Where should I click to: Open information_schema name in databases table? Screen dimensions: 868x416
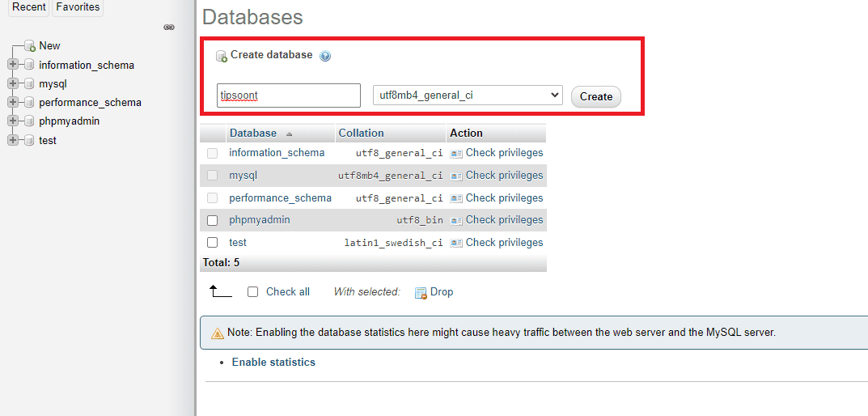pos(277,153)
